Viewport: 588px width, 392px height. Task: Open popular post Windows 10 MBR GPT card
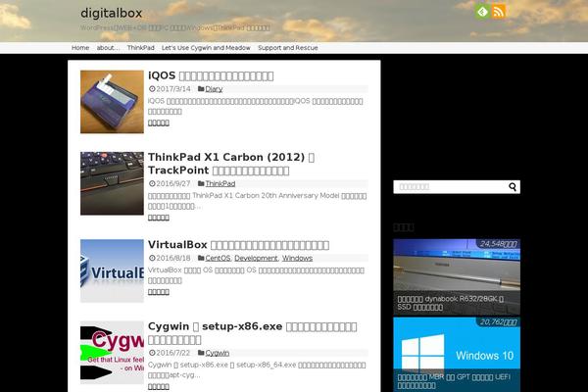(457, 355)
